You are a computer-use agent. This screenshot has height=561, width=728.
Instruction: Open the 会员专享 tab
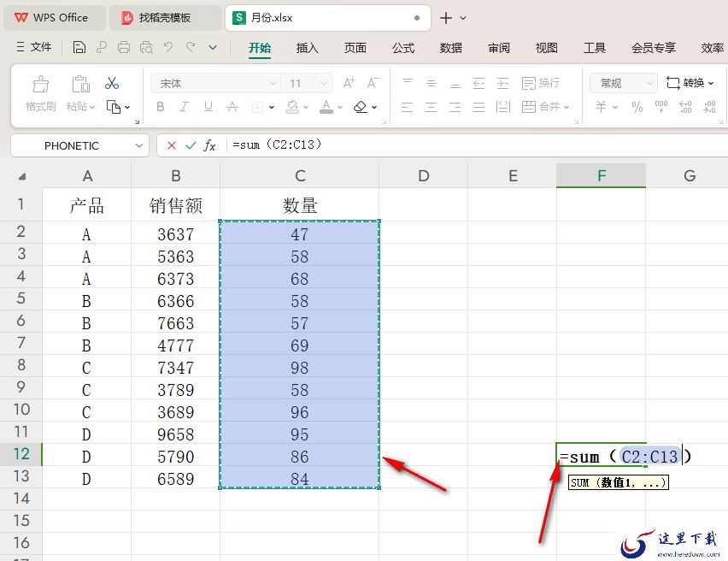pos(654,48)
